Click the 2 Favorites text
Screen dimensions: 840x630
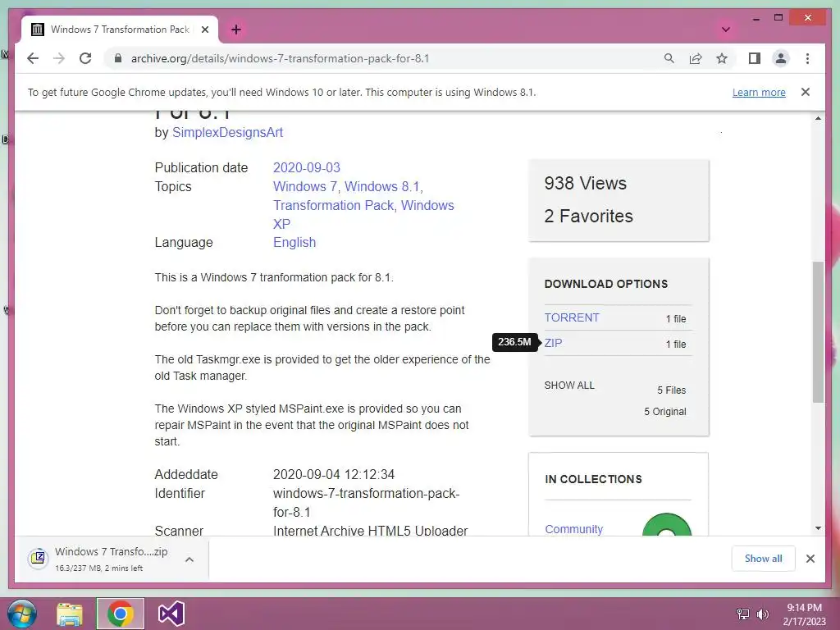pyautogui.click(x=588, y=216)
